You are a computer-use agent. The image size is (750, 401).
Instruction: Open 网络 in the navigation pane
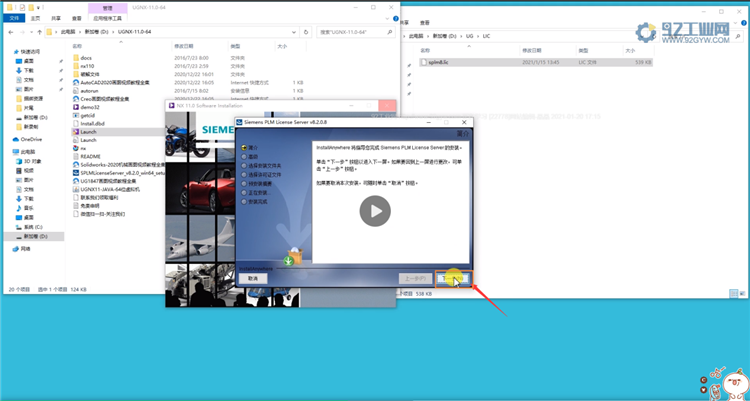pyautogui.click(x=25, y=249)
